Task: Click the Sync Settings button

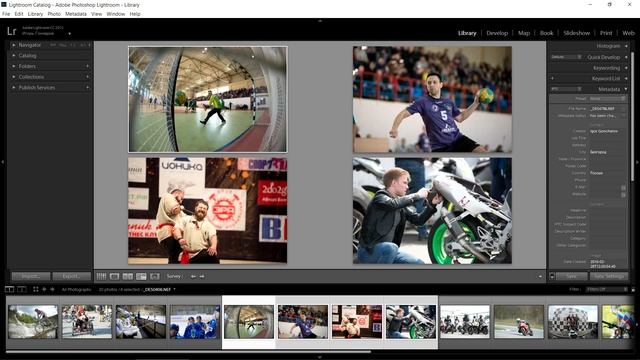Action: 609,276
